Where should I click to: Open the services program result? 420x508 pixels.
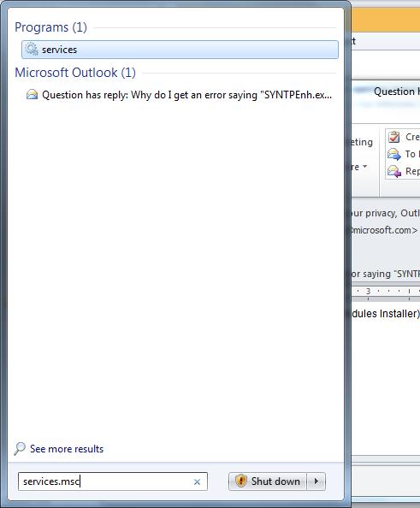[x=180, y=50]
